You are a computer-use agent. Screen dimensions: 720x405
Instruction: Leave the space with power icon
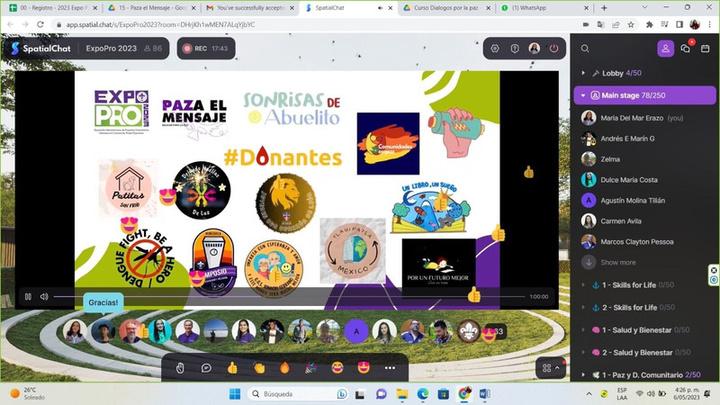(554, 48)
